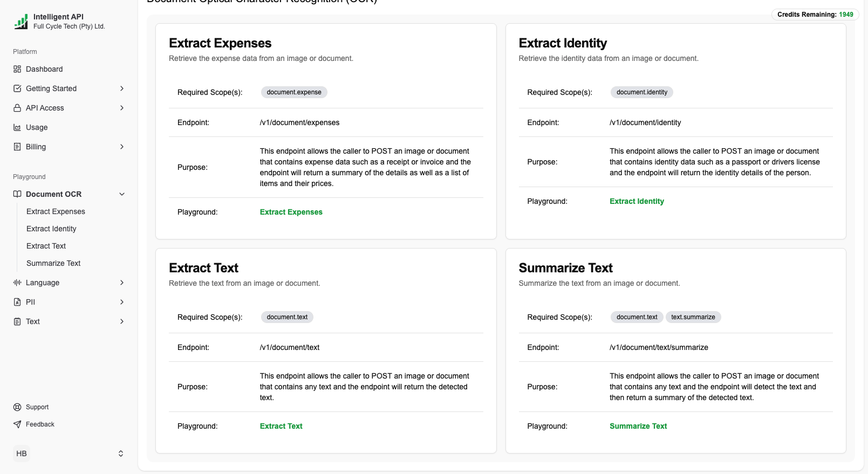Click the Language audio waveform icon
Image resolution: width=868 pixels, height=474 pixels.
click(x=17, y=283)
